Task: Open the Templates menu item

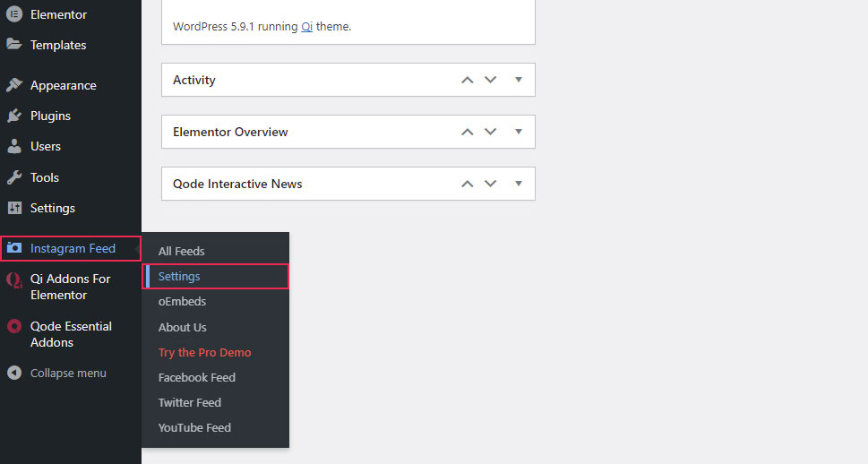Action: tap(58, 45)
